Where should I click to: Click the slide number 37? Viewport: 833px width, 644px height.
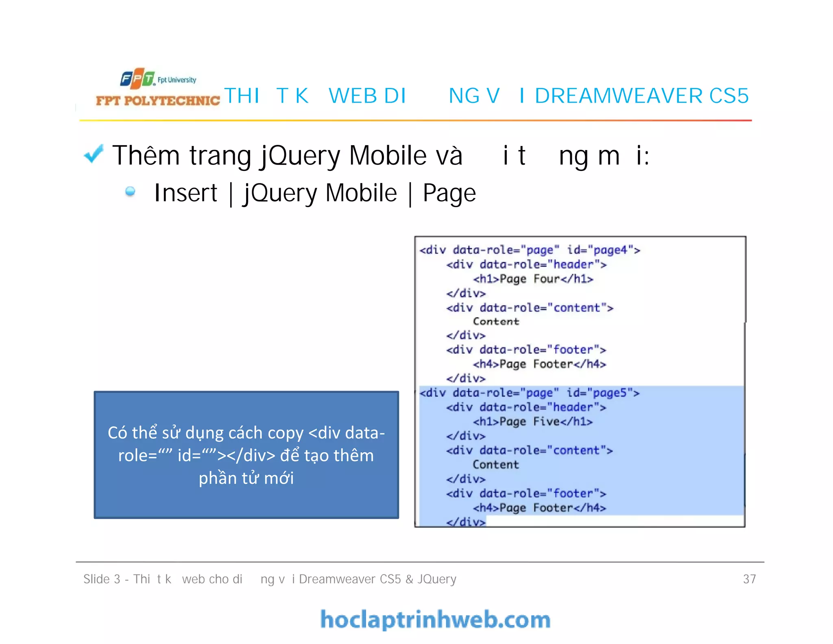749,579
